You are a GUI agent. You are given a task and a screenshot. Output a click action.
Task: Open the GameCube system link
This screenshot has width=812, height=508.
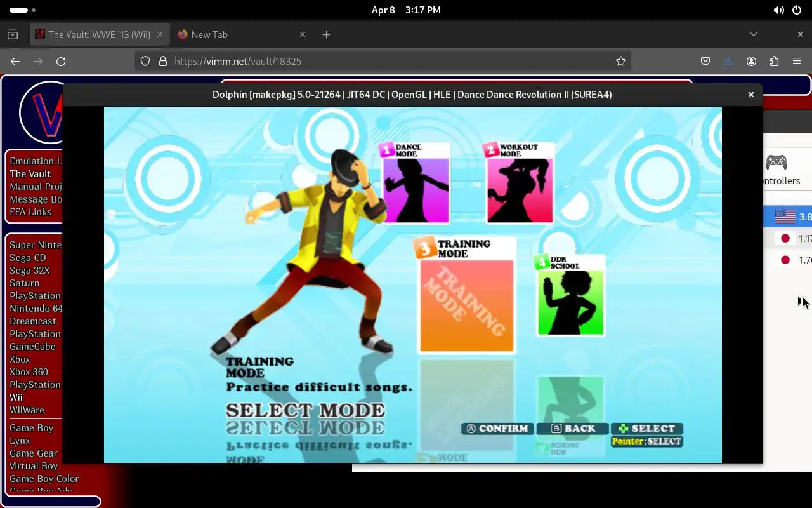32,346
